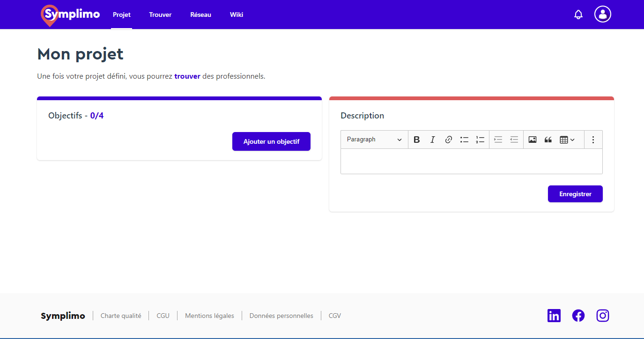Open the insert table dropdown
This screenshot has height=339, width=644.
click(567, 140)
